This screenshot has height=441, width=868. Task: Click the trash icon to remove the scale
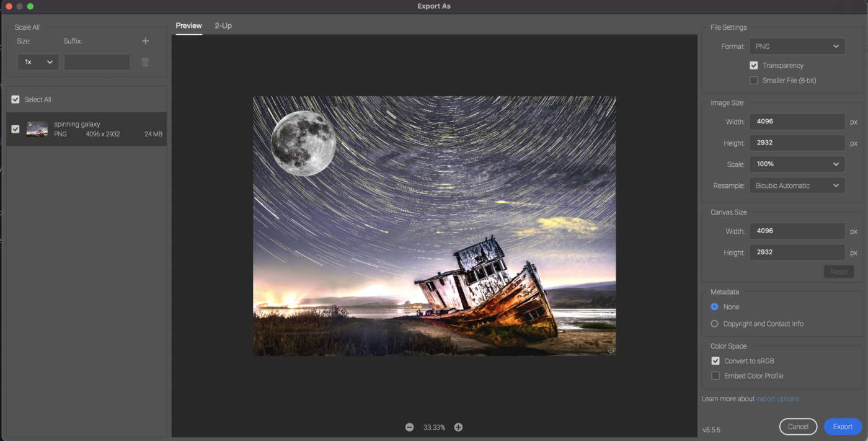point(145,61)
